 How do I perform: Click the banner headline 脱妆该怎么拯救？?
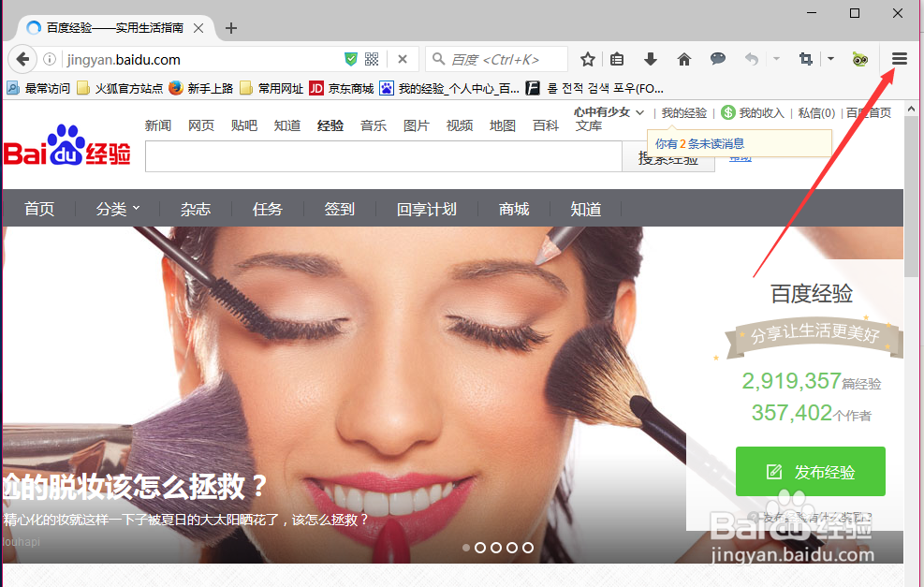(x=135, y=487)
